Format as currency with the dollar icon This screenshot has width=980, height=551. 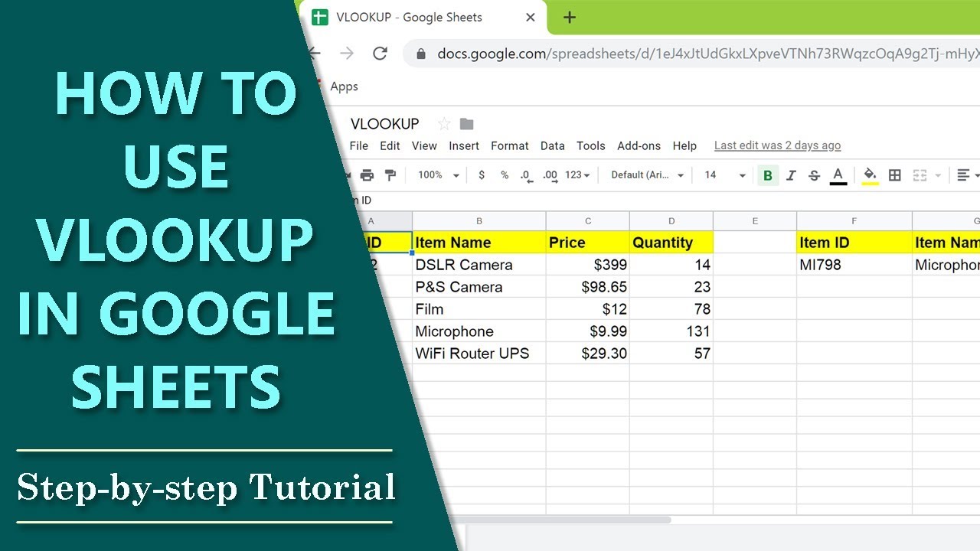coord(482,175)
